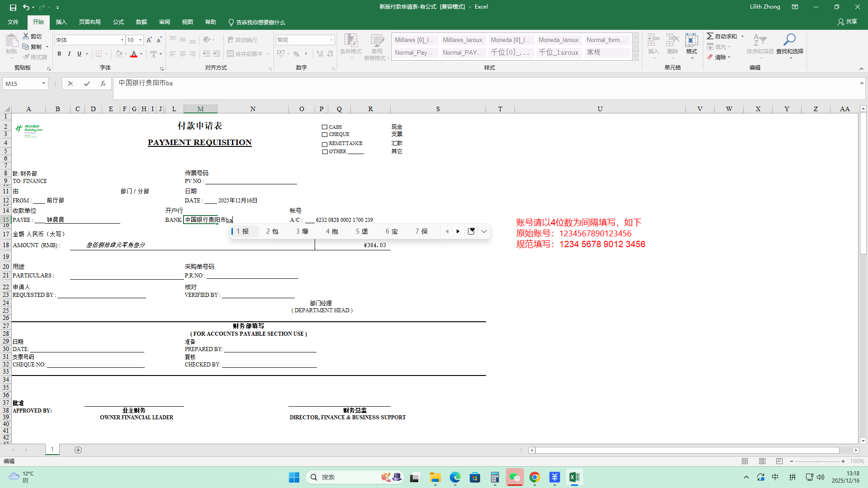Check the CASH checkbox

(x=325, y=127)
